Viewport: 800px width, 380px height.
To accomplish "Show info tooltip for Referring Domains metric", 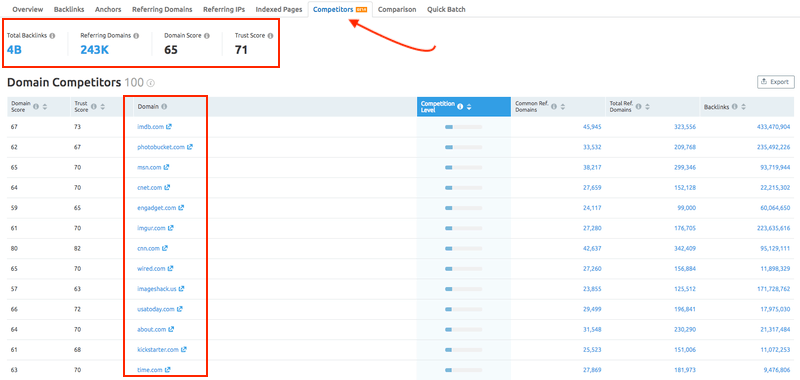I will (x=136, y=36).
